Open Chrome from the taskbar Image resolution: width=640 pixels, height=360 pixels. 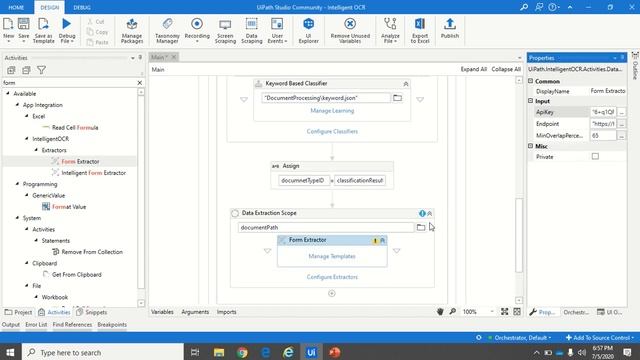coord(242,352)
